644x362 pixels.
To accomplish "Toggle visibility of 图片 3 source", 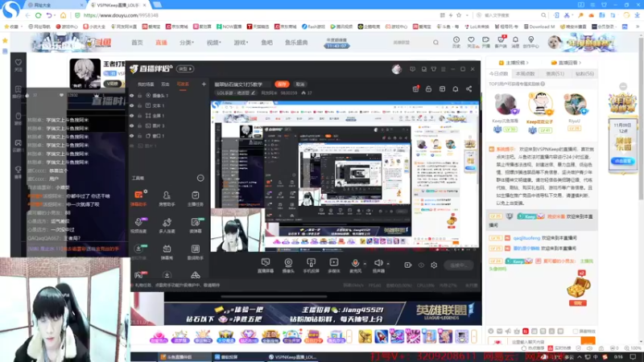I will (132, 125).
